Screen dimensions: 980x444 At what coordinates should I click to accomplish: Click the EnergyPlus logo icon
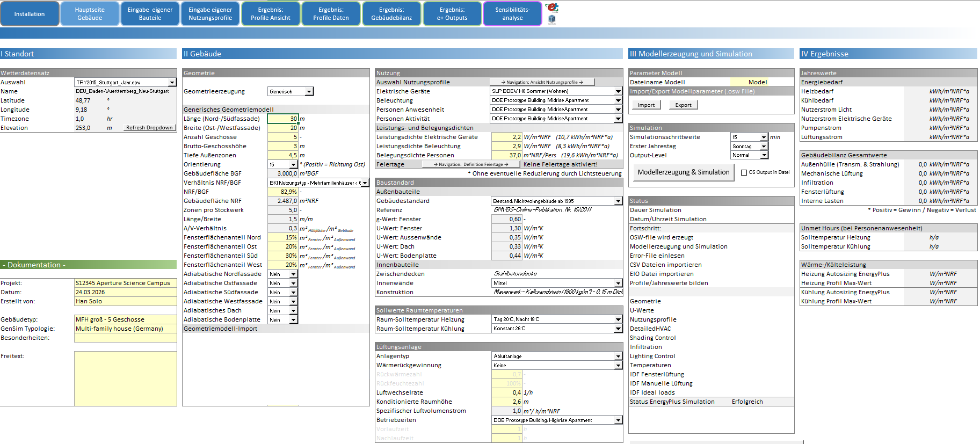pyautogui.click(x=551, y=8)
